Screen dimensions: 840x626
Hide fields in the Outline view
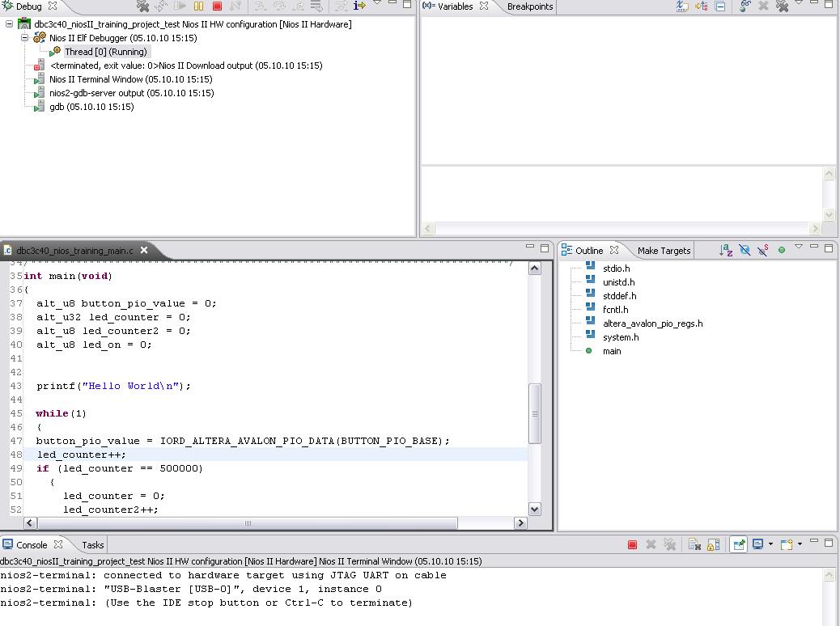(x=745, y=251)
